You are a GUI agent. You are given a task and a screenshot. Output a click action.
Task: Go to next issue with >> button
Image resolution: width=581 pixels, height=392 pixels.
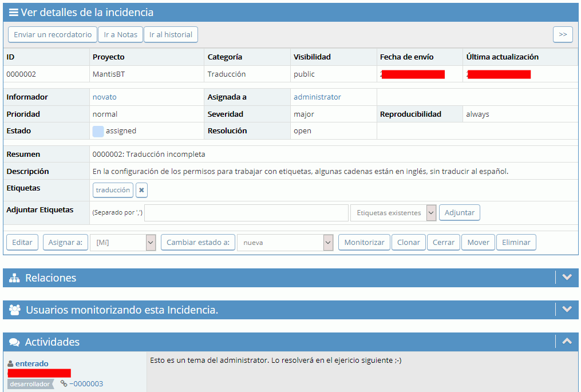tap(563, 35)
